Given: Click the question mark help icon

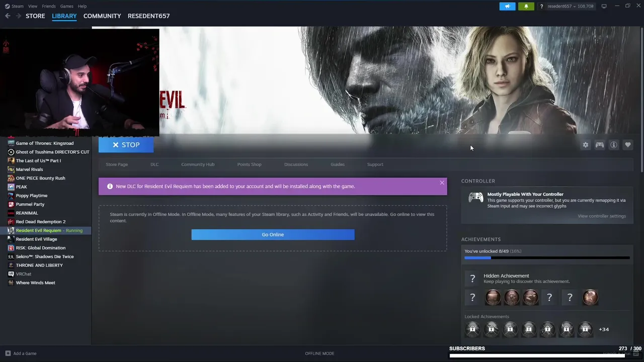Looking at the screenshot, I should 541,7.
